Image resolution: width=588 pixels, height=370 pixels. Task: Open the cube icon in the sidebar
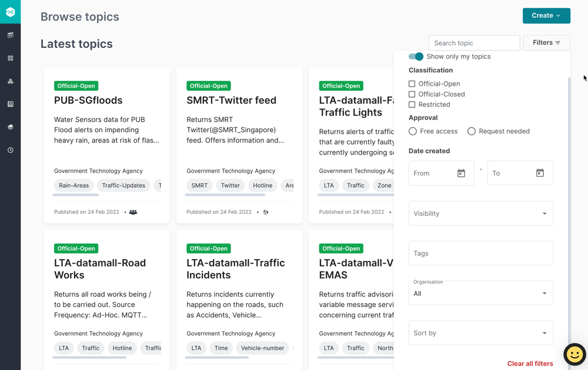[10, 127]
